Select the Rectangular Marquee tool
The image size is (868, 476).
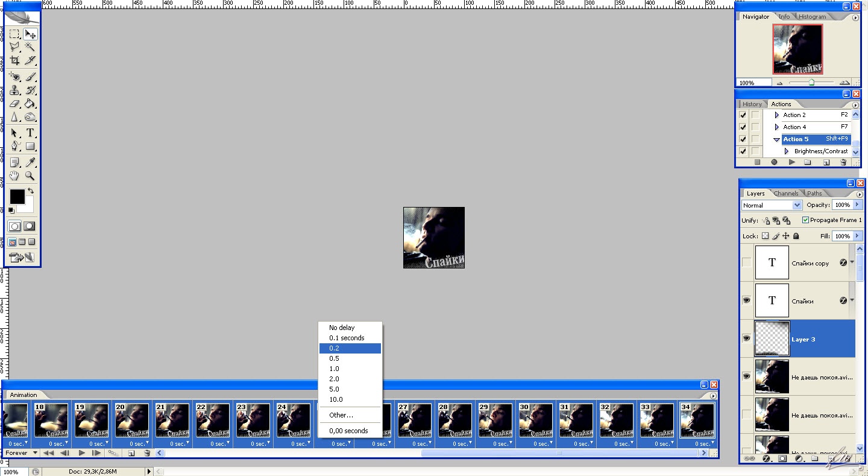point(14,34)
